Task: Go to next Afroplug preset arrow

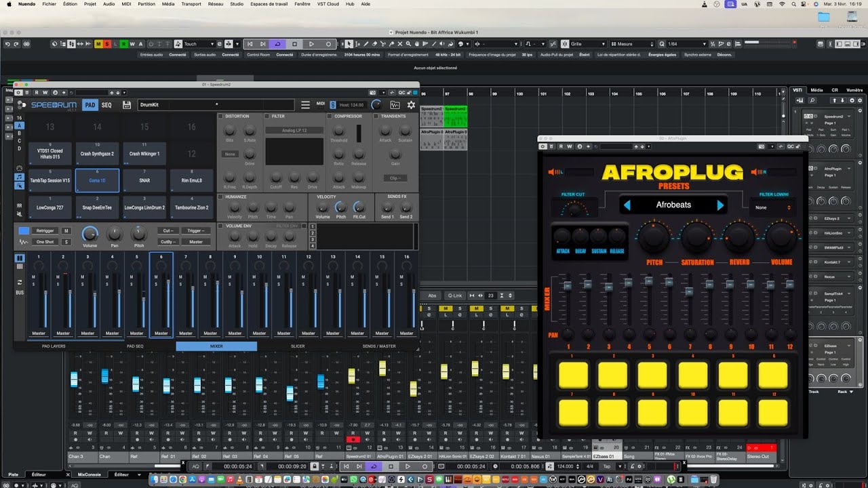Action: (720, 205)
